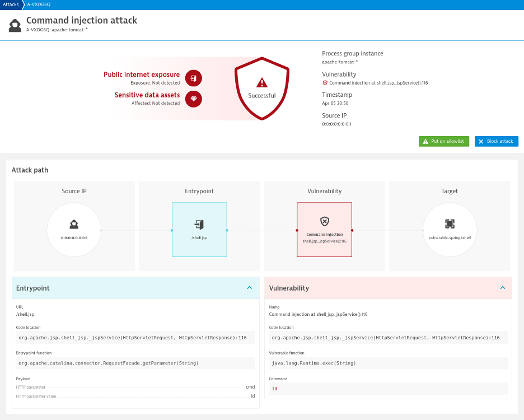Select the Source IP attacker node in attack path
Viewport: 524px width, 420px height.
coord(74,230)
